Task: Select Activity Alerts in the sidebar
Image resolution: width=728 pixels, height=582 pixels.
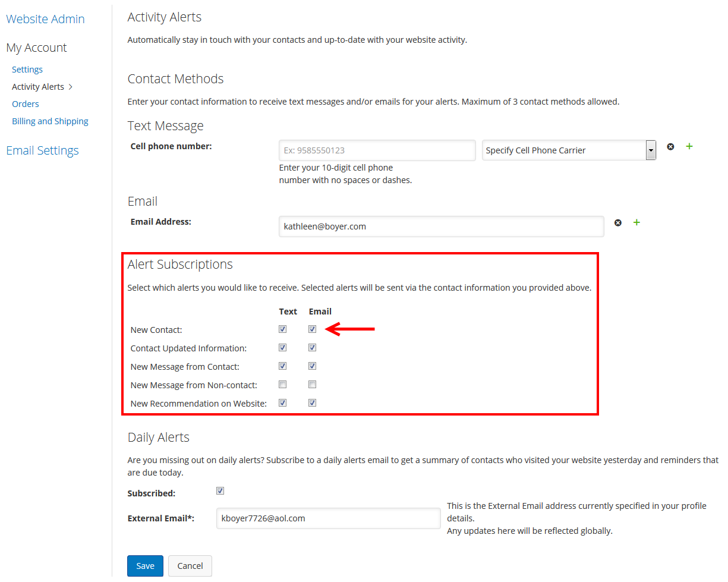Action: coord(38,87)
